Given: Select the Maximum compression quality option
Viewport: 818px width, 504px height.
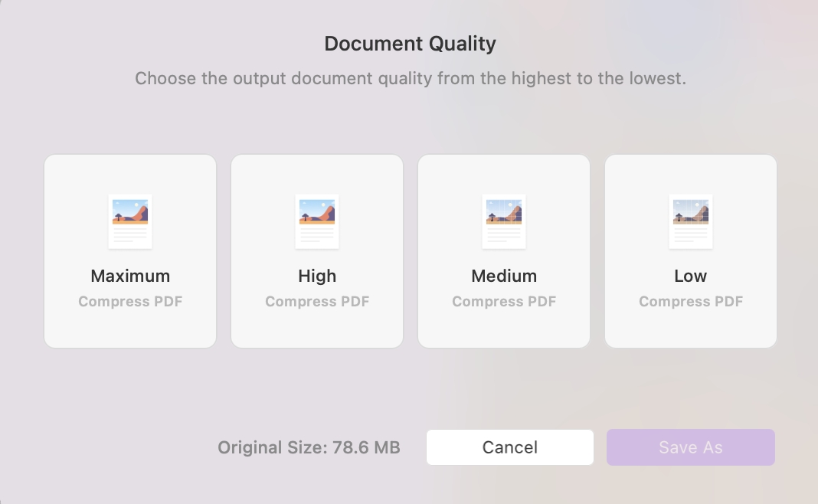Looking at the screenshot, I should [130, 250].
